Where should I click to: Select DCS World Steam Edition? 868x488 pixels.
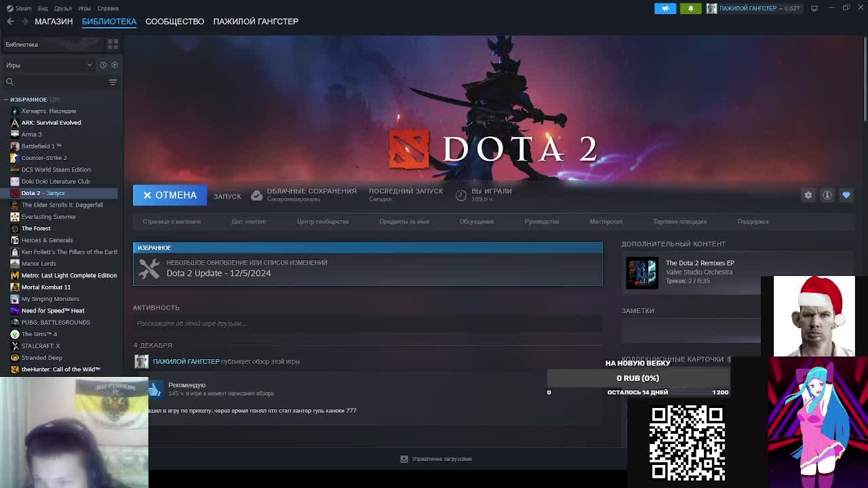pyautogui.click(x=56, y=169)
